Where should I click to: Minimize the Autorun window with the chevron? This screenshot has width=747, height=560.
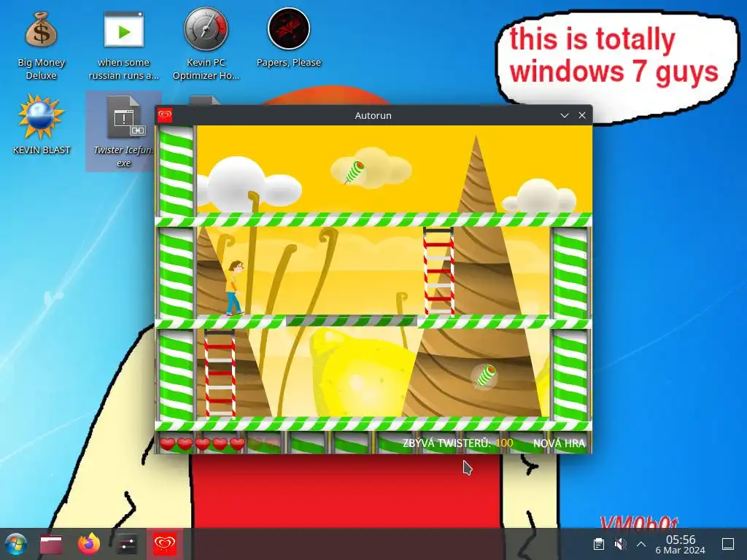coord(565,115)
